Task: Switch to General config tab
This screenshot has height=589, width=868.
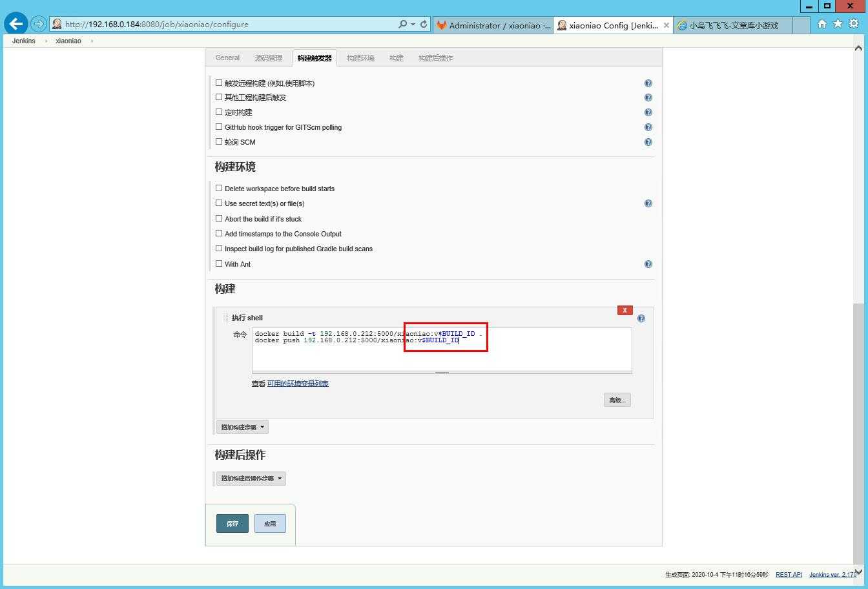Action: (x=227, y=58)
